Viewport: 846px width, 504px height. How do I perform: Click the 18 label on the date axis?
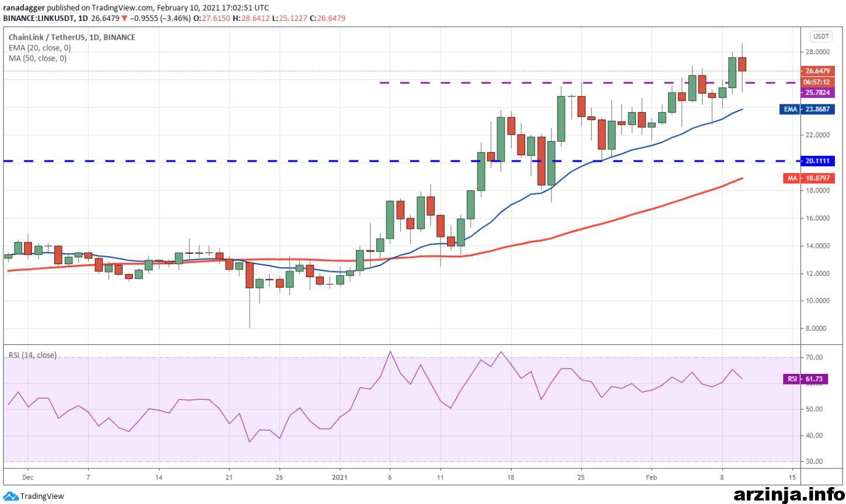[511, 477]
